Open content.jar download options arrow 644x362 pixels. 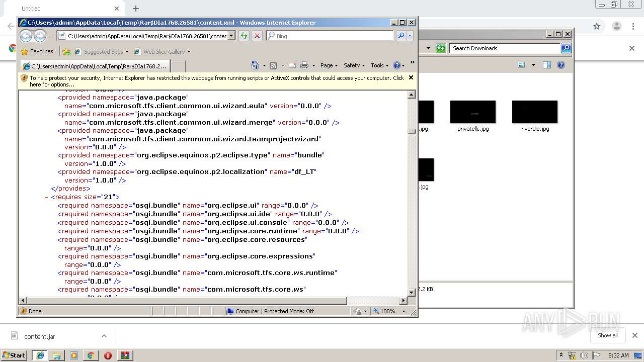[104, 336]
